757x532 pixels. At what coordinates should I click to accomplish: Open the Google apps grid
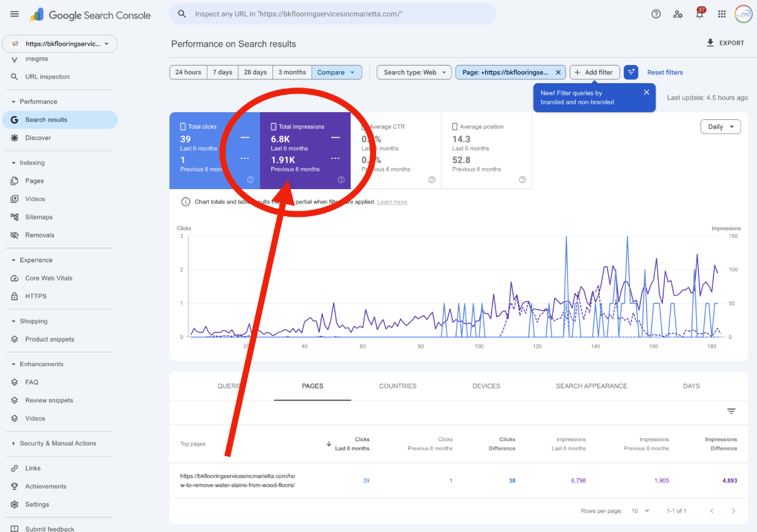722,14
